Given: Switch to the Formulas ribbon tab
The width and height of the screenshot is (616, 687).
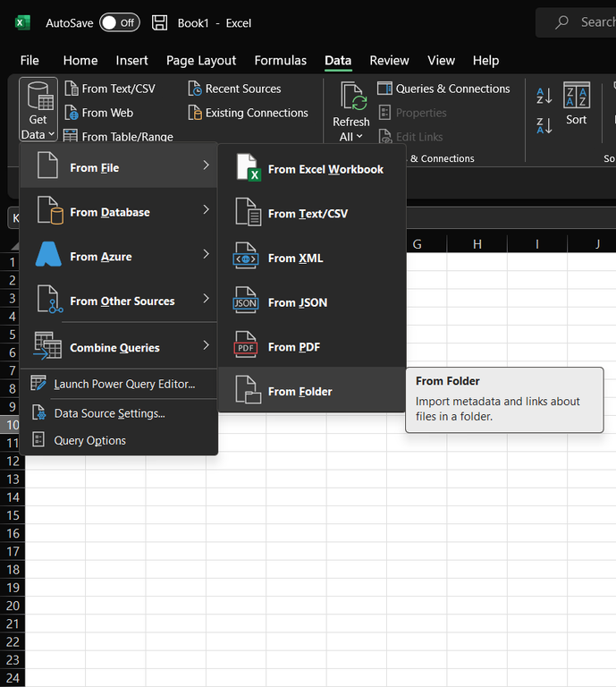Looking at the screenshot, I should (280, 61).
